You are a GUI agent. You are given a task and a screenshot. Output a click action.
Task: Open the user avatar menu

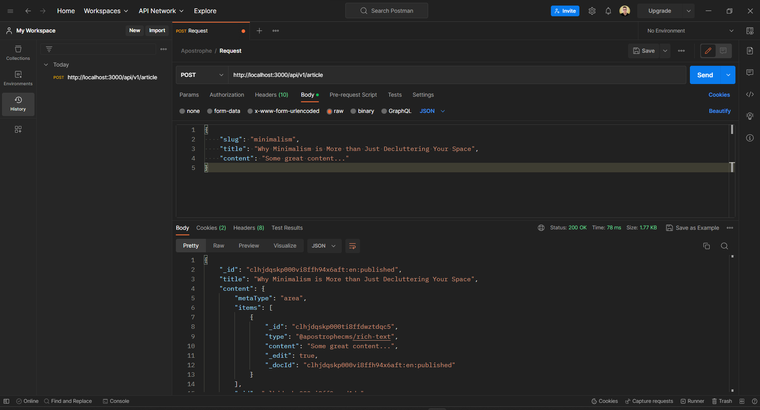click(625, 11)
